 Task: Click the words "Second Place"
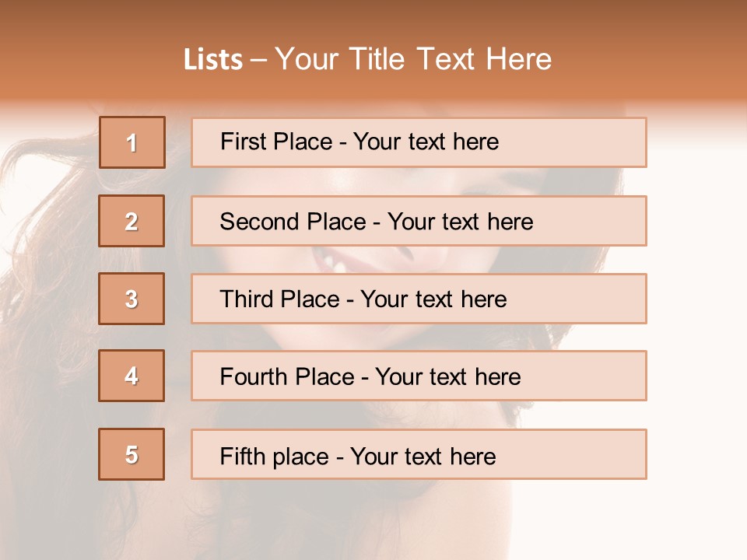[x=292, y=222]
